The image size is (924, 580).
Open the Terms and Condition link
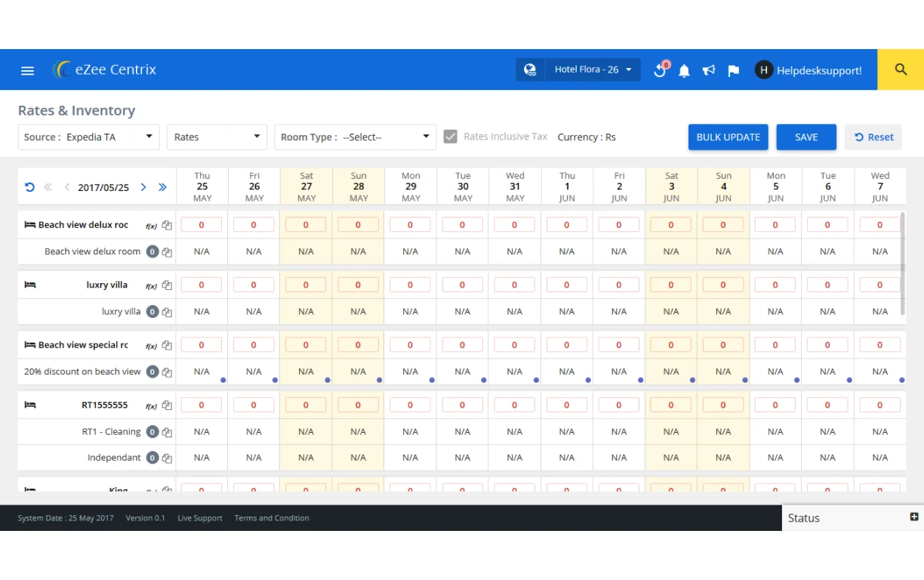pyautogui.click(x=272, y=518)
